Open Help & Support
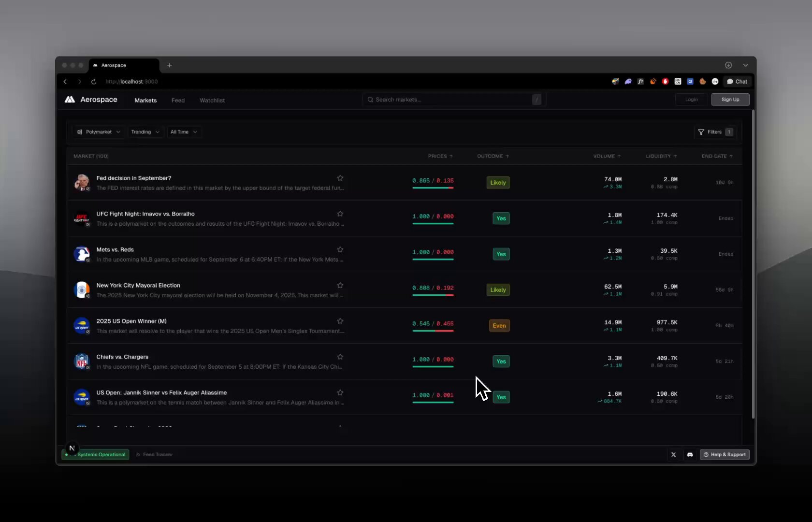 point(724,454)
